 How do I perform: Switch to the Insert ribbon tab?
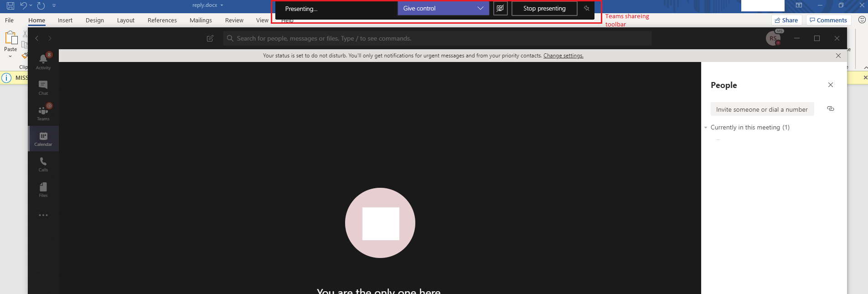(x=65, y=21)
